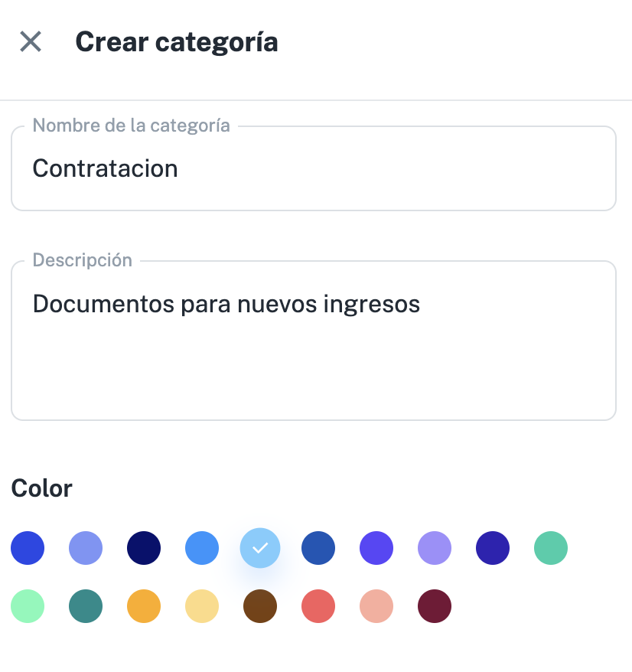The height and width of the screenshot is (672, 632).
Task: Click the checked light blue swatch
Action: 260,548
